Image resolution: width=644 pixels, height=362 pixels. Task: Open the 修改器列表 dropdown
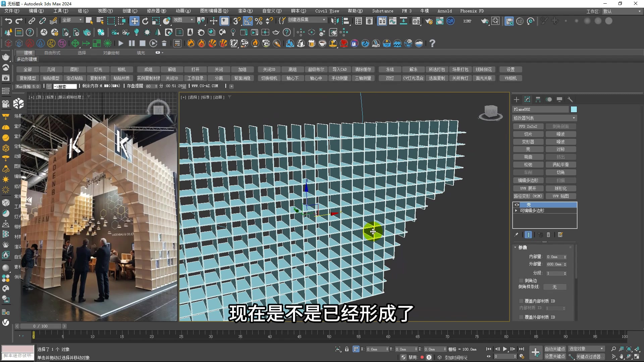(544, 118)
